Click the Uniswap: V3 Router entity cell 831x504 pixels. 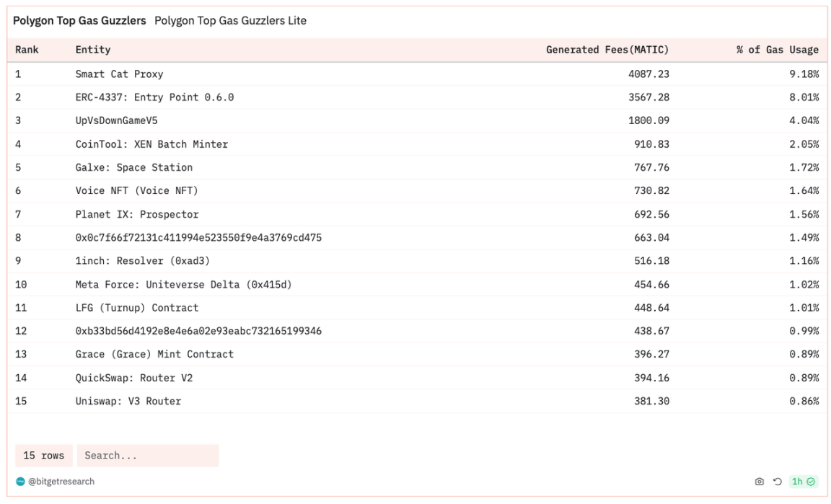pos(128,401)
